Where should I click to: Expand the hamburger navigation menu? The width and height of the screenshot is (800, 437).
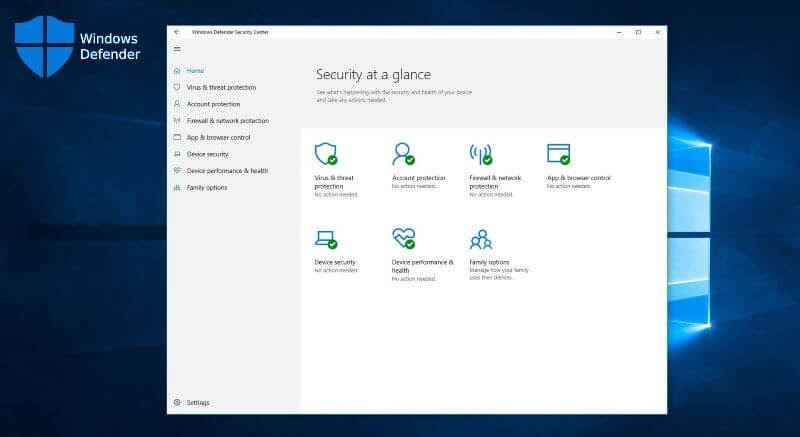click(x=177, y=48)
